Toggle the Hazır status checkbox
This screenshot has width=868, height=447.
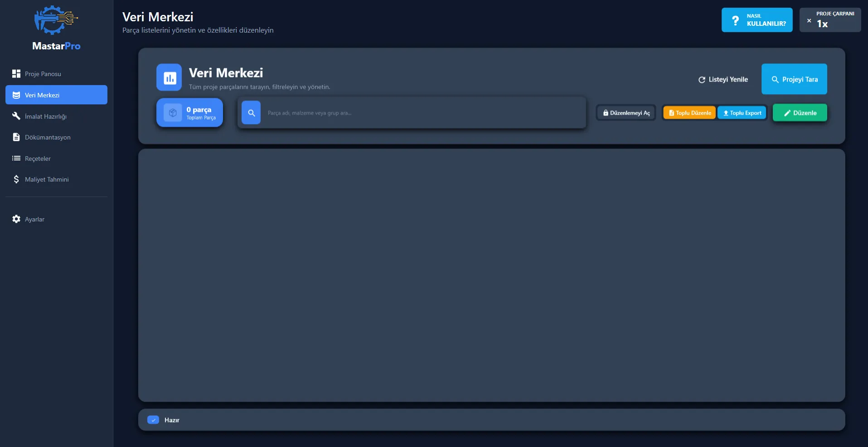pos(153,420)
